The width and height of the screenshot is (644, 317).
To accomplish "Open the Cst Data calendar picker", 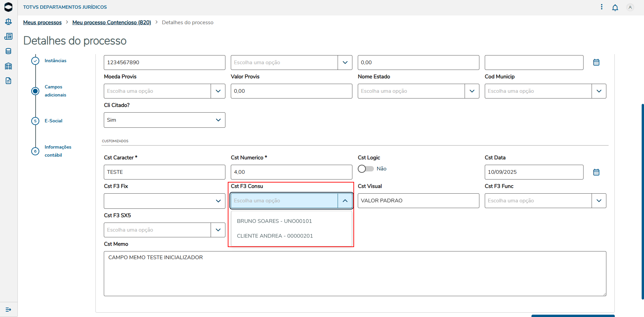I will point(596,172).
